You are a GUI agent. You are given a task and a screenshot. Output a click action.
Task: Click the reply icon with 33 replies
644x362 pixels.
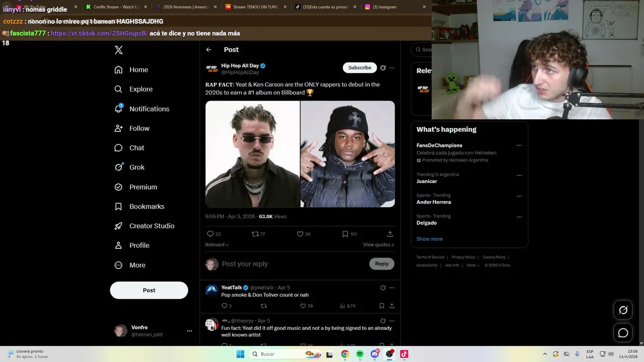point(210,234)
